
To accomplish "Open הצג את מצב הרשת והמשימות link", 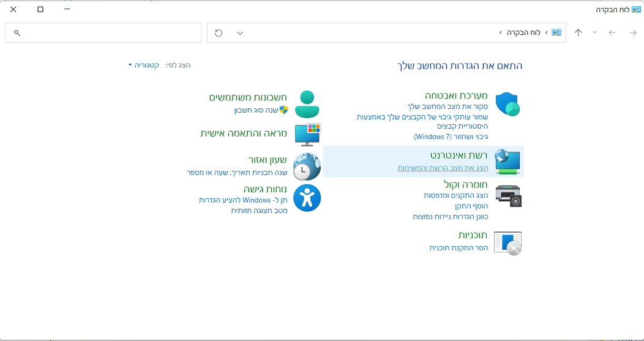I will (x=443, y=168).
